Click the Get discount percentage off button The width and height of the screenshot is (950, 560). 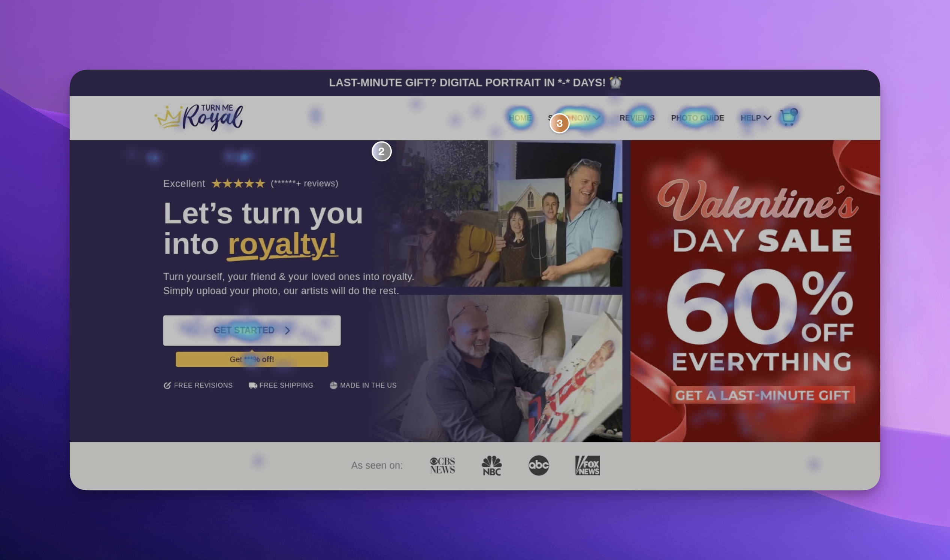pyautogui.click(x=252, y=359)
